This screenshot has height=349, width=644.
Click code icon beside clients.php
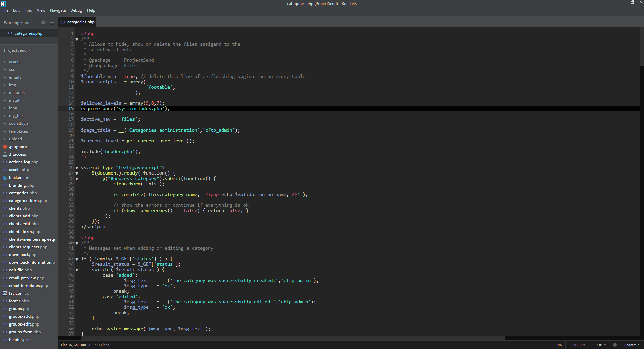[x=5, y=208]
